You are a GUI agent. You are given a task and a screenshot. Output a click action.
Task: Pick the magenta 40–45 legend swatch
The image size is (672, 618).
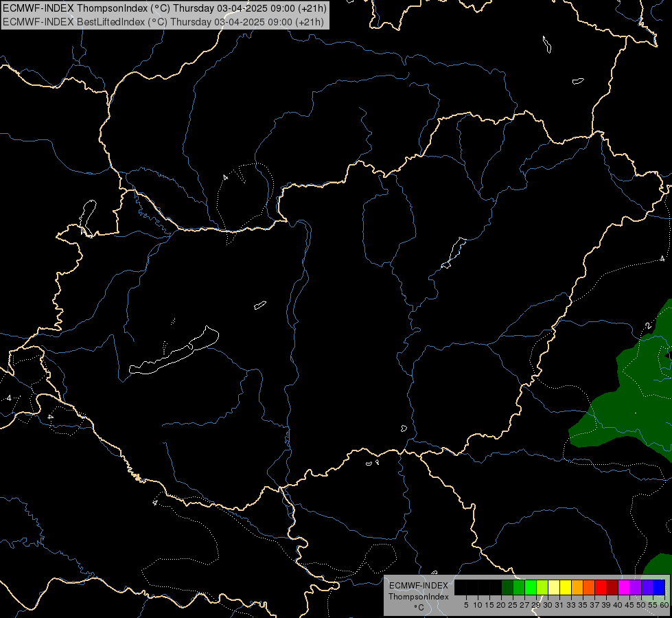pyautogui.click(x=624, y=587)
